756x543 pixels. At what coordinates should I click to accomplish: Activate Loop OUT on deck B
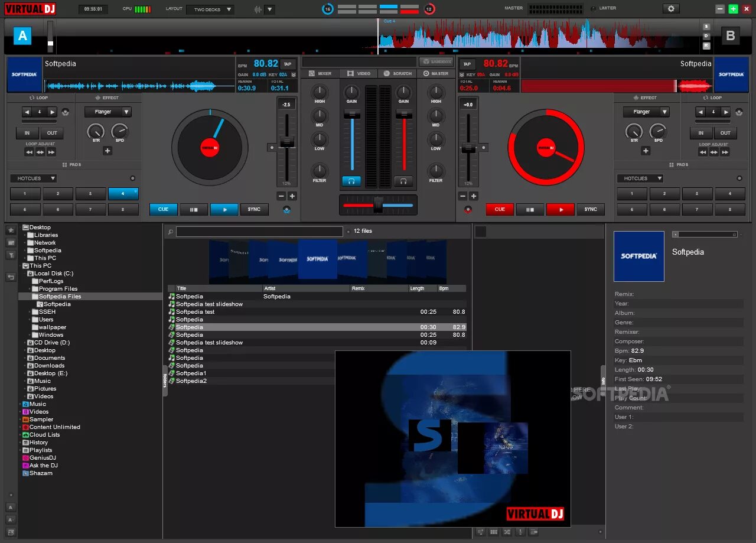(x=725, y=133)
